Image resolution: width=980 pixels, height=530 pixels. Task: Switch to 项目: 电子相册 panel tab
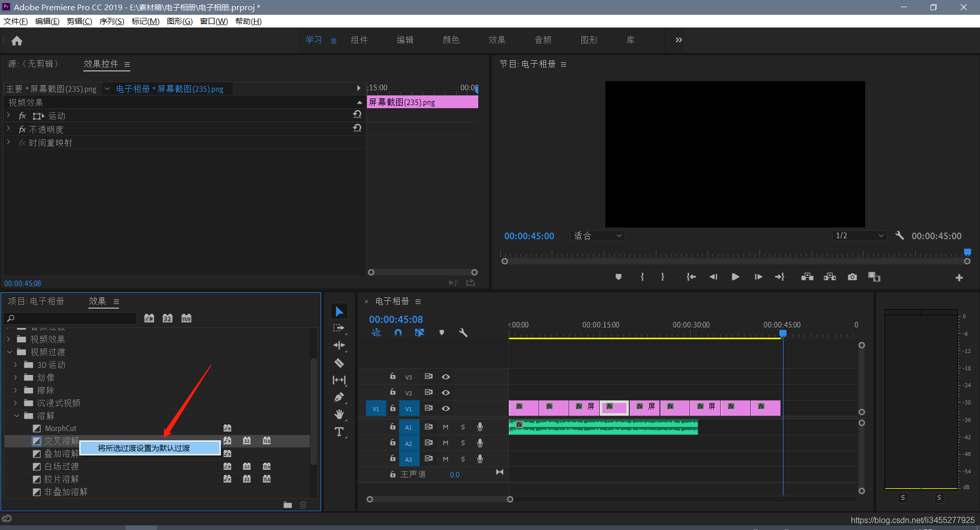coord(36,301)
